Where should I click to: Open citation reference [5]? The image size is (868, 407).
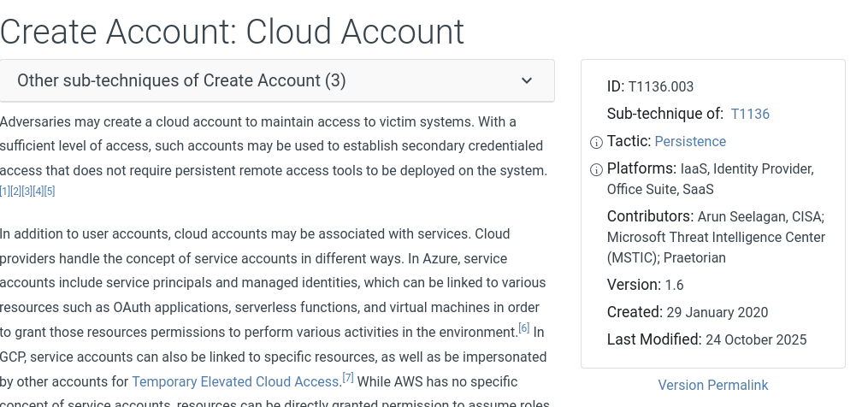(50, 192)
